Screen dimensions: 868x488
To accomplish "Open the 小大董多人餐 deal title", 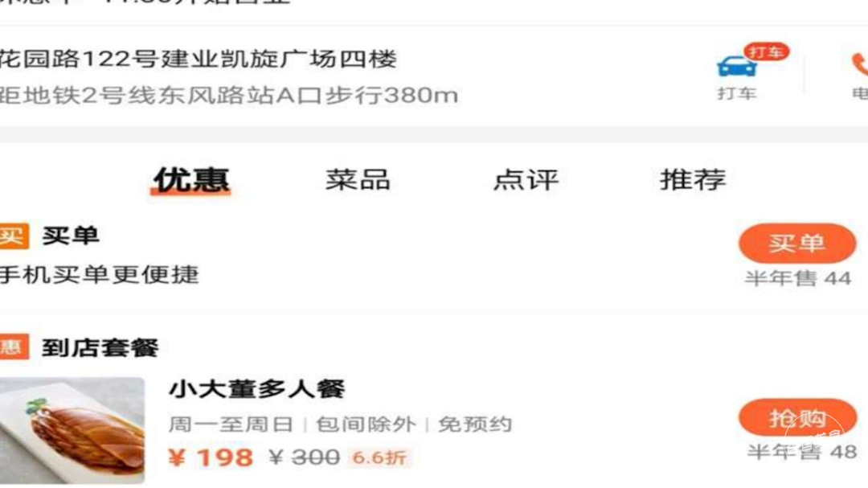I will pyautogui.click(x=257, y=389).
